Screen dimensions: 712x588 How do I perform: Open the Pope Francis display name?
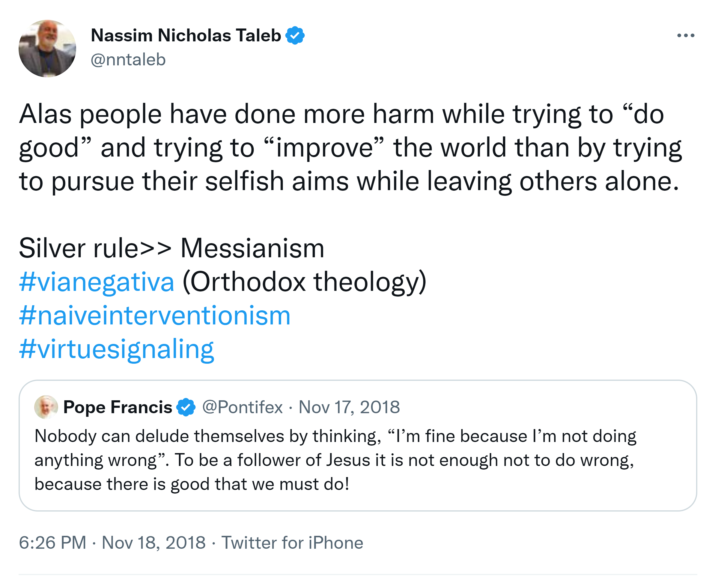point(118,407)
